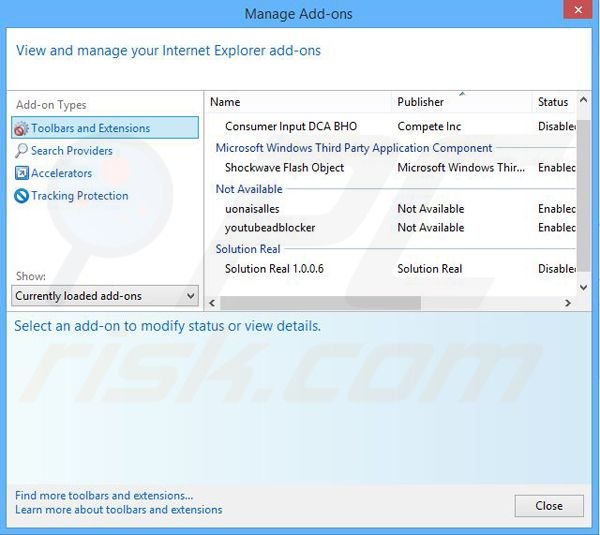Click the Solution Real publisher cell
This screenshot has height=535, width=600.
[x=430, y=269]
